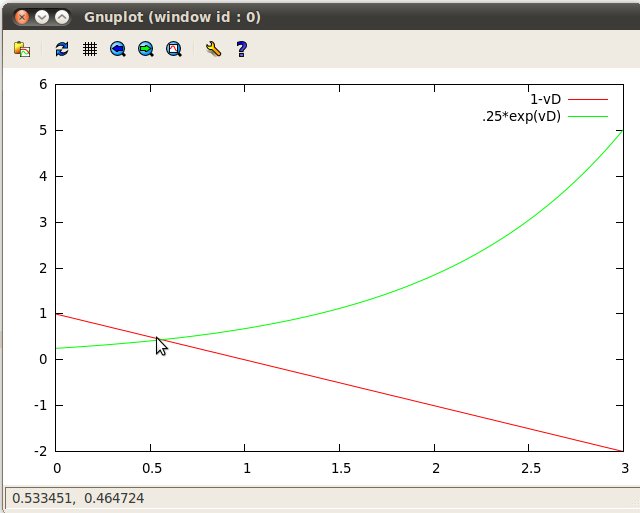Open configuration with the wrench icon
The width and height of the screenshot is (640, 513).
click(x=213, y=48)
